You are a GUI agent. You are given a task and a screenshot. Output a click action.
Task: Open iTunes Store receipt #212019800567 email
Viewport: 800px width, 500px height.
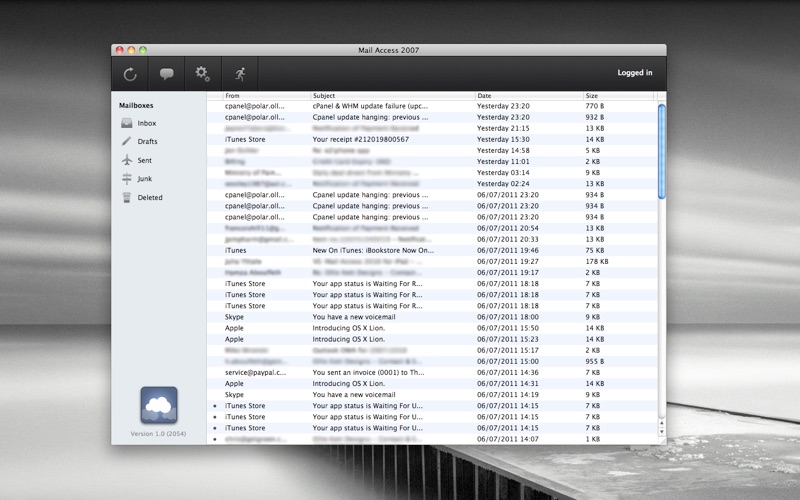[432, 139]
